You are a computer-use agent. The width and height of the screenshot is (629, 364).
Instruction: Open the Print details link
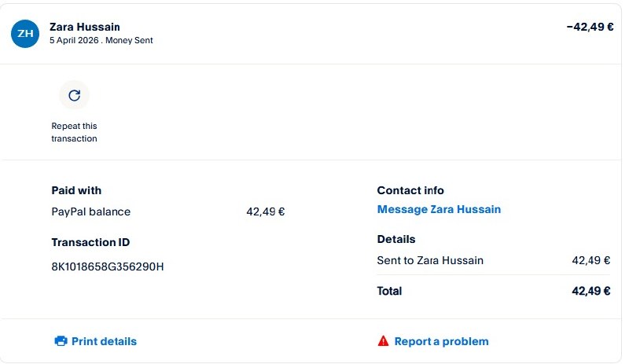pyautogui.click(x=104, y=341)
